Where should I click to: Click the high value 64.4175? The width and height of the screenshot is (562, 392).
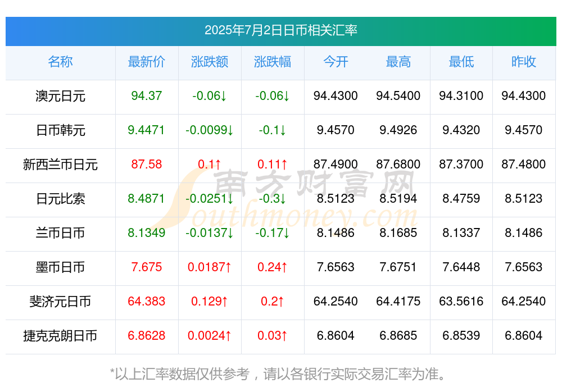398,302
